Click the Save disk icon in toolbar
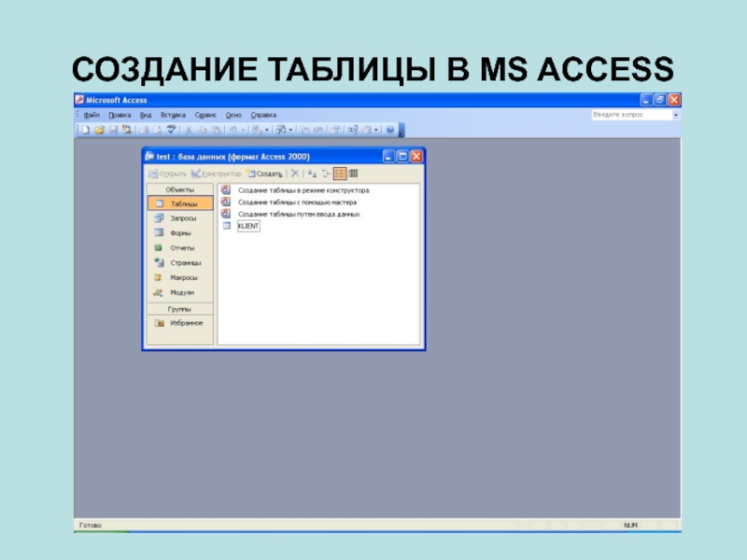The width and height of the screenshot is (747, 560). point(113,130)
